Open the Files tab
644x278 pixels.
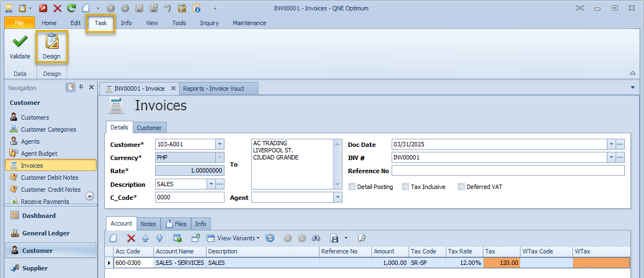coord(176,224)
